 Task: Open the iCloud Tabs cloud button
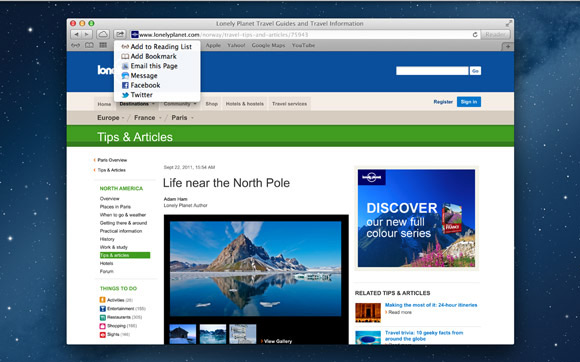point(103,34)
